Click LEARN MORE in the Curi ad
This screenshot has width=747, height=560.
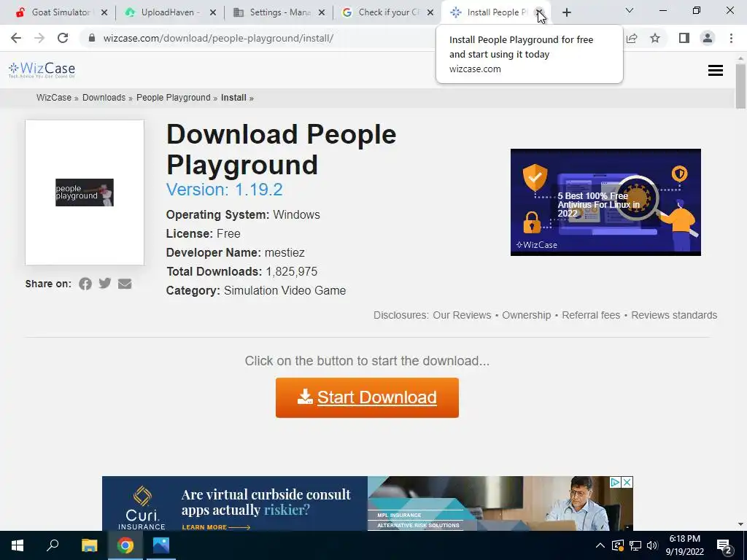[216, 526]
